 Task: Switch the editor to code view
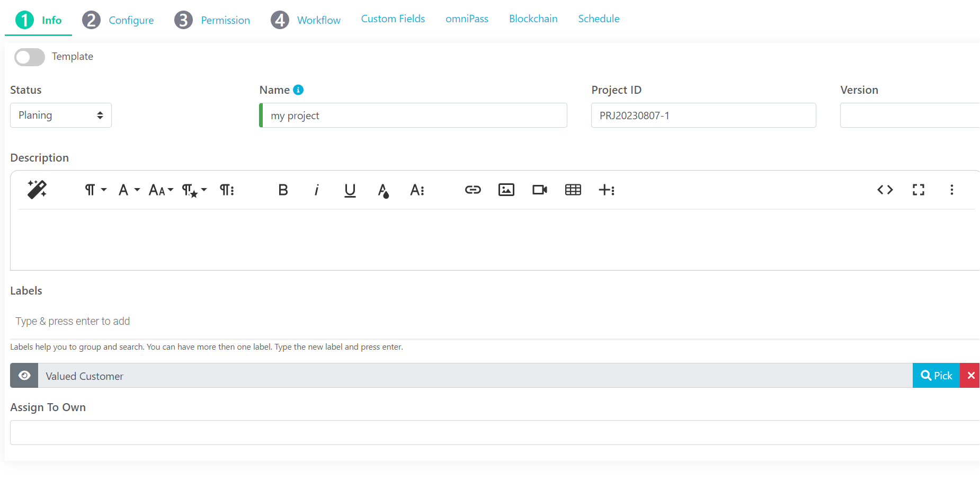[x=885, y=190]
